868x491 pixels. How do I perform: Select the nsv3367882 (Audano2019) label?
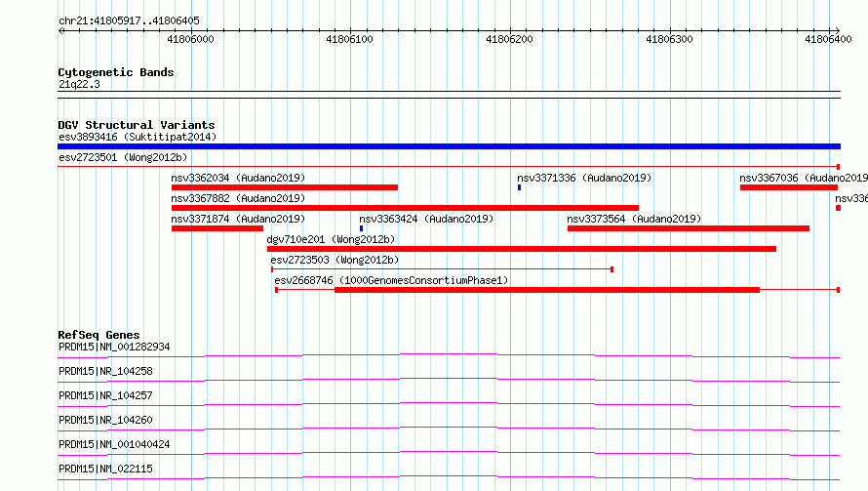(238, 198)
